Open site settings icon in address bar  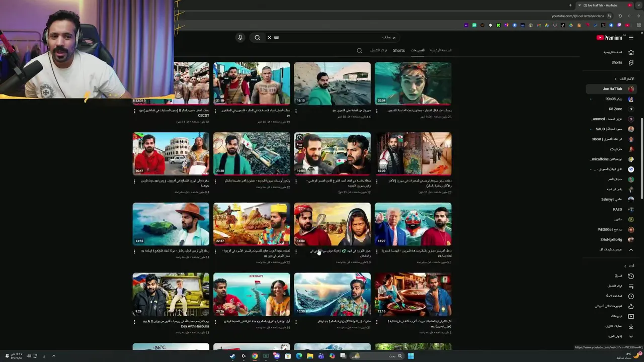point(609,16)
